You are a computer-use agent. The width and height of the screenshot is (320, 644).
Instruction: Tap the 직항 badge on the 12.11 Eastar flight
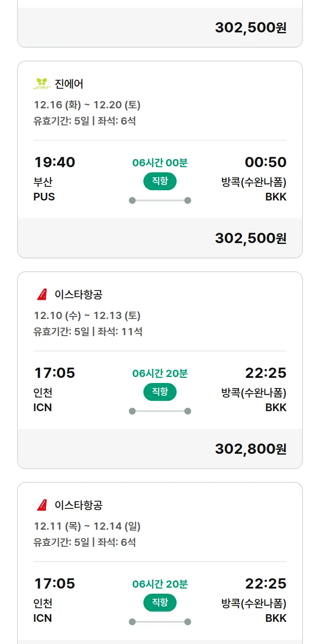[x=160, y=603]
